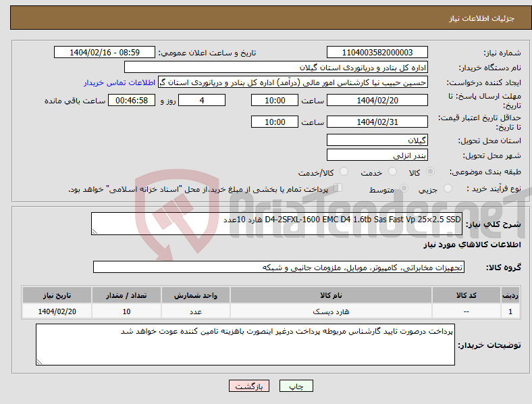Click the buyer organization name field
Image resolution: width=532 pixels, height=404 pixels.
pyautogui.click(x=276, y=67)
